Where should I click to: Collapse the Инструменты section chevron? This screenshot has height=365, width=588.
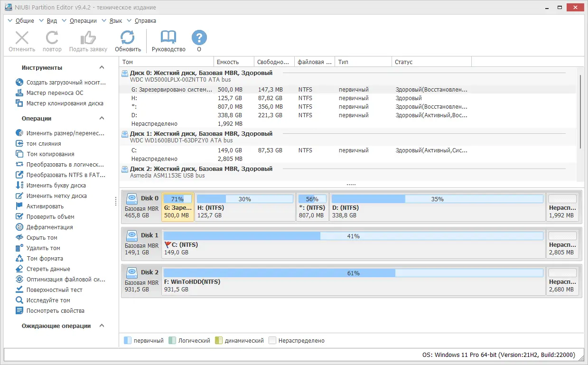102,68
